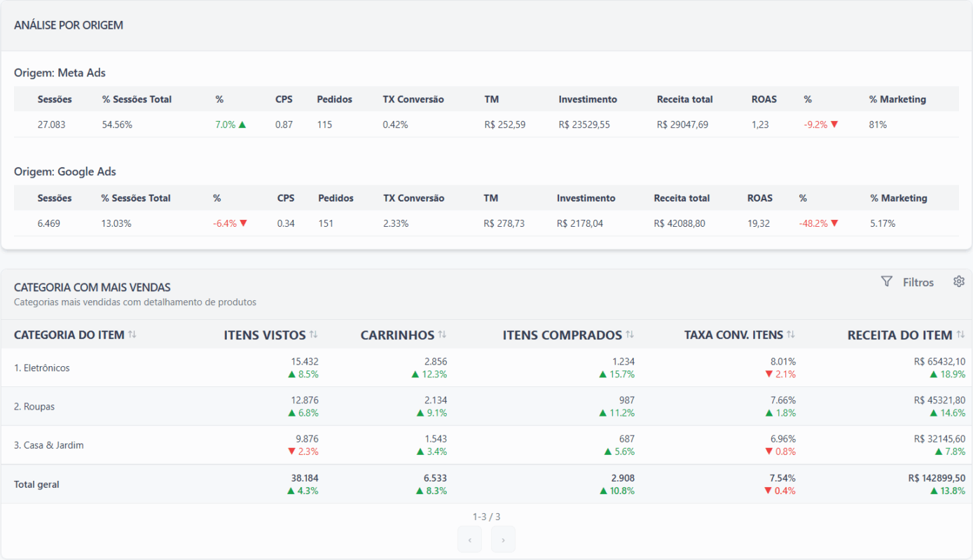Click the Meta Ads Sessões value
973x560 pixels.
tap(52, 125)
